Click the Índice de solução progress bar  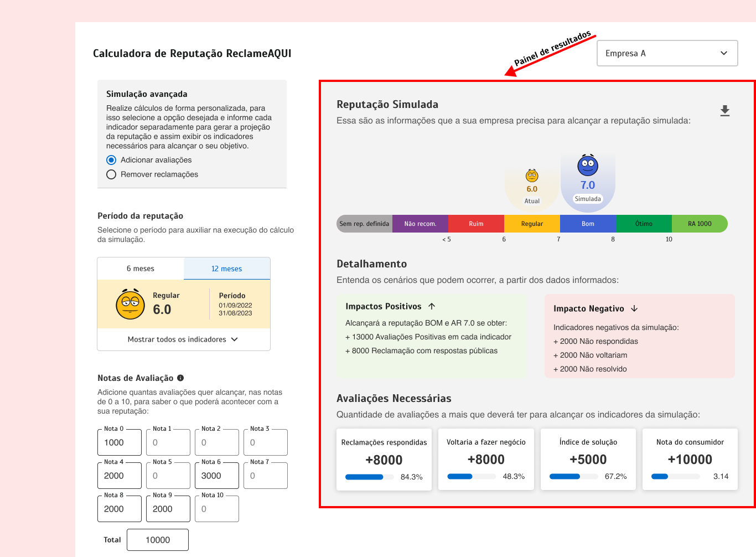coord(574,476)
